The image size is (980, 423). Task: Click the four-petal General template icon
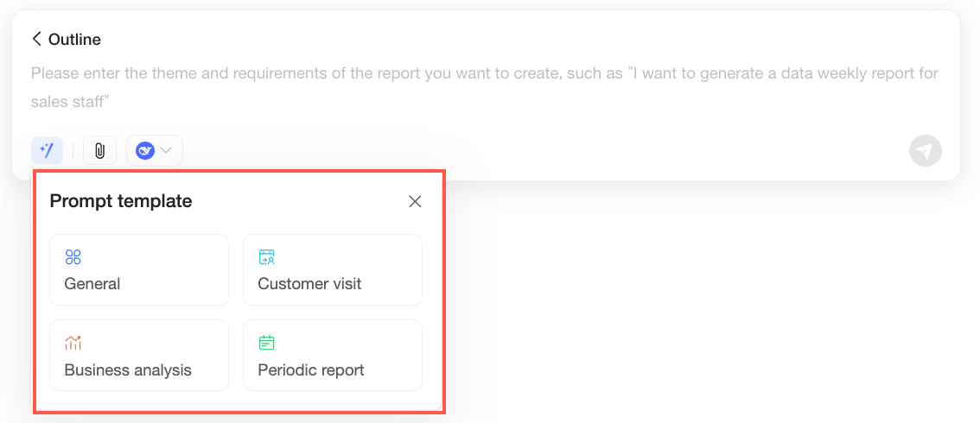pos(73,257)
